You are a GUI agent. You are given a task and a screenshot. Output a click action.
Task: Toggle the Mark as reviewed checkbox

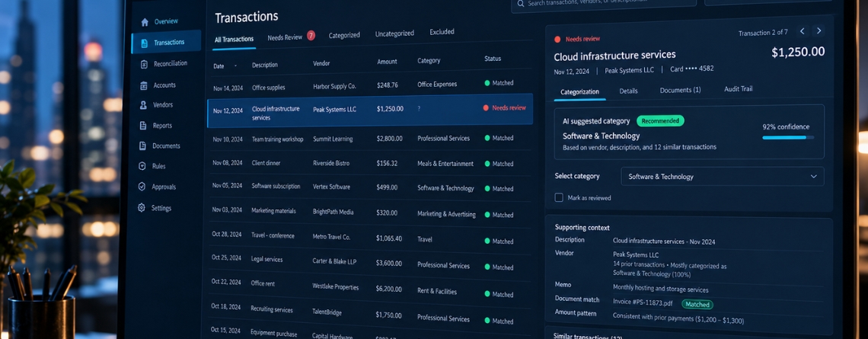(559, 198)
